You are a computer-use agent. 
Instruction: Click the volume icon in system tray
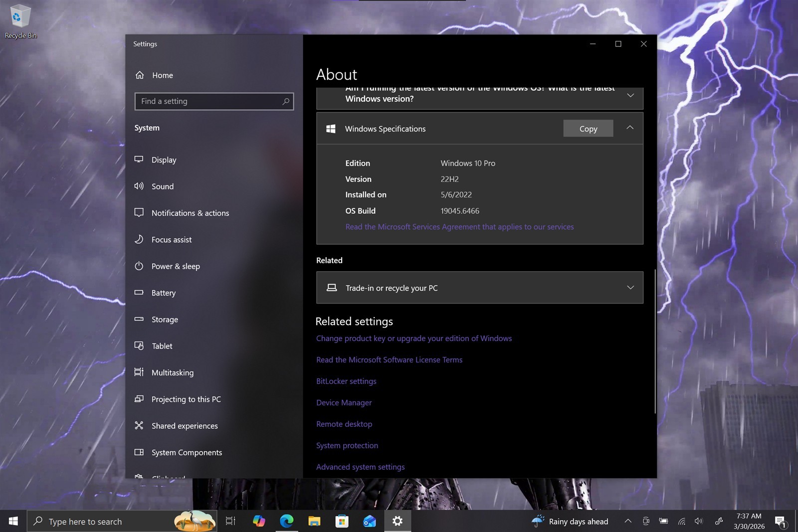[x=699, y=521]
